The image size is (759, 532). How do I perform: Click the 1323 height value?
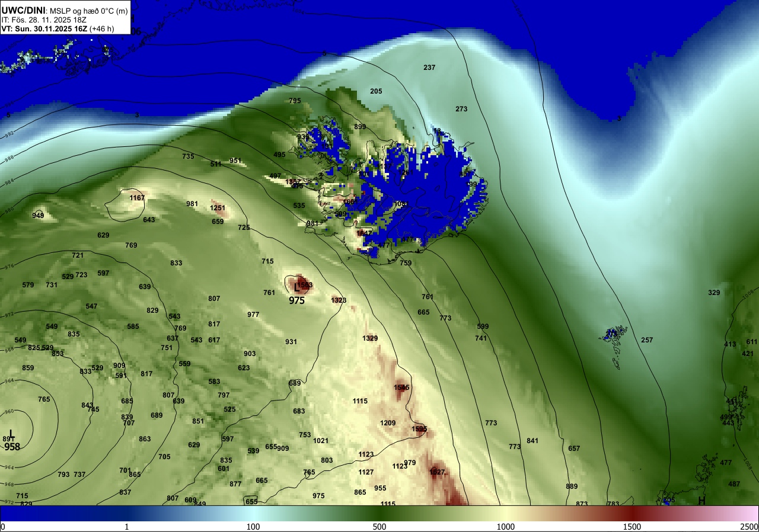339,300
